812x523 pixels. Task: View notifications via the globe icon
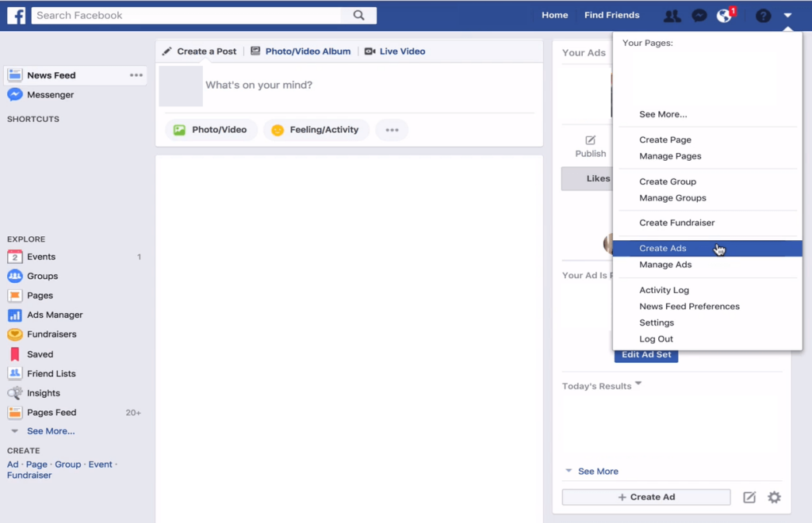pyautogui.click(x=724, y=14)
